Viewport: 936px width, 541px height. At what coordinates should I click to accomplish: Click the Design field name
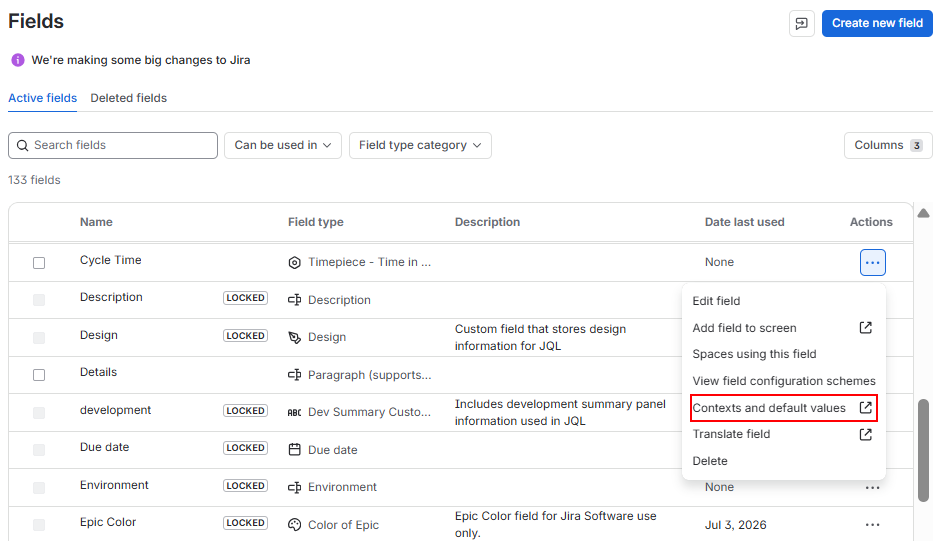(x=98, y=335)
